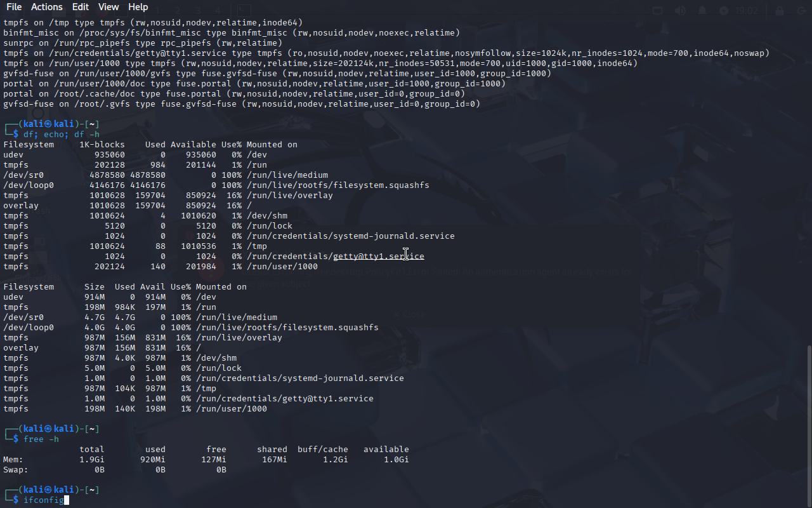Click the 1010536 available value for /tmp

[199, 246]
